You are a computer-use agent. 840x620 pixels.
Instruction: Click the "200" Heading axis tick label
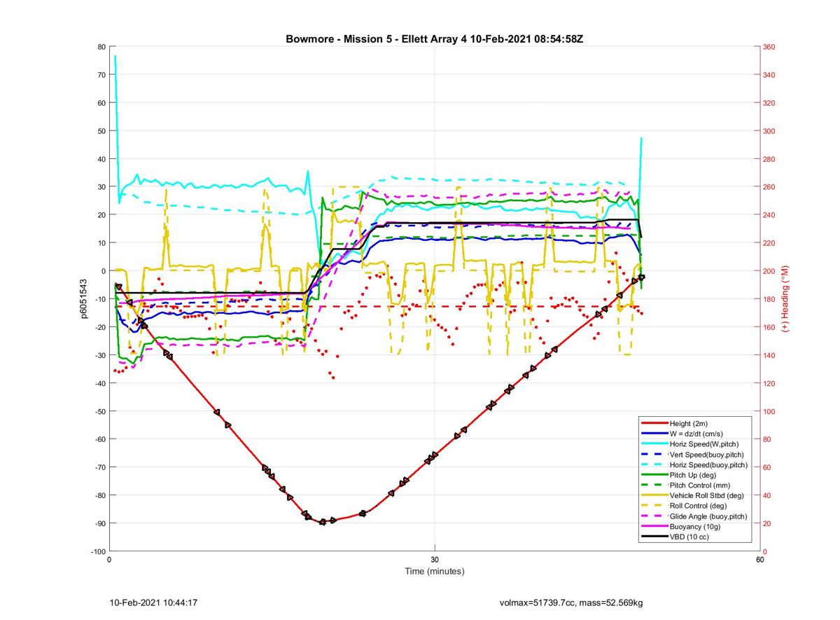pyautogui.click(x=769, y=271)
